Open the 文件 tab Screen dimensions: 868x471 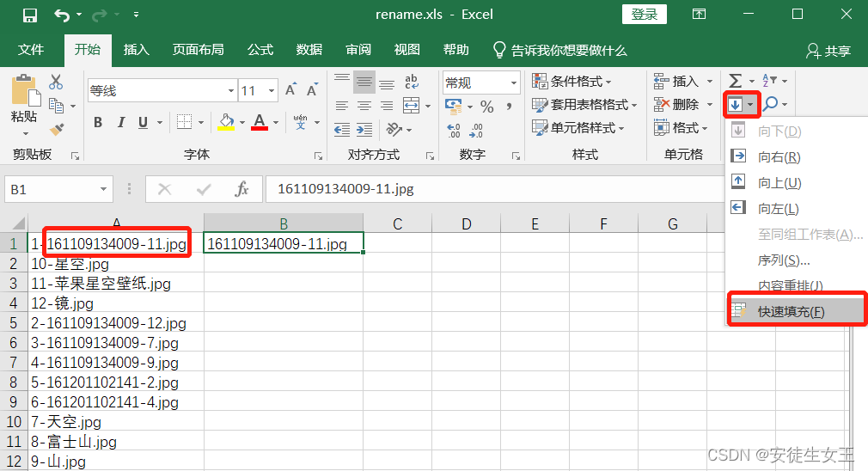(x=30, y=50)
